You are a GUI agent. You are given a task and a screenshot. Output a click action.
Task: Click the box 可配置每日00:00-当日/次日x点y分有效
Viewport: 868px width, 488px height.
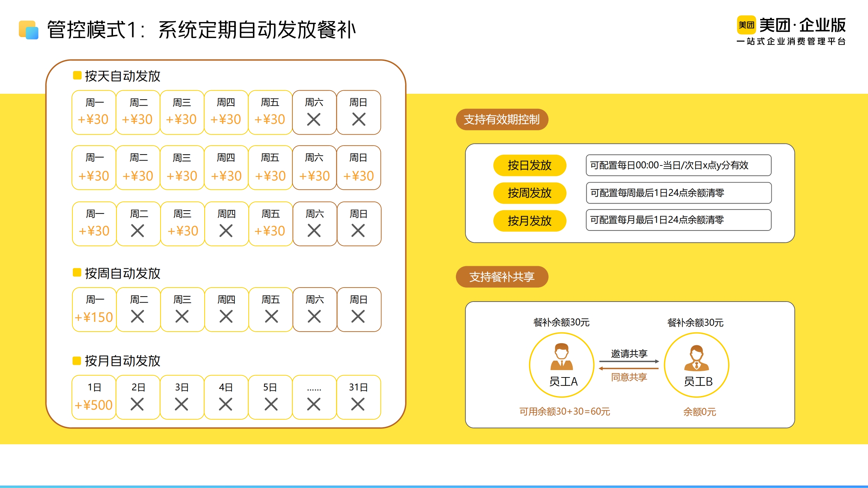point(679,165)
